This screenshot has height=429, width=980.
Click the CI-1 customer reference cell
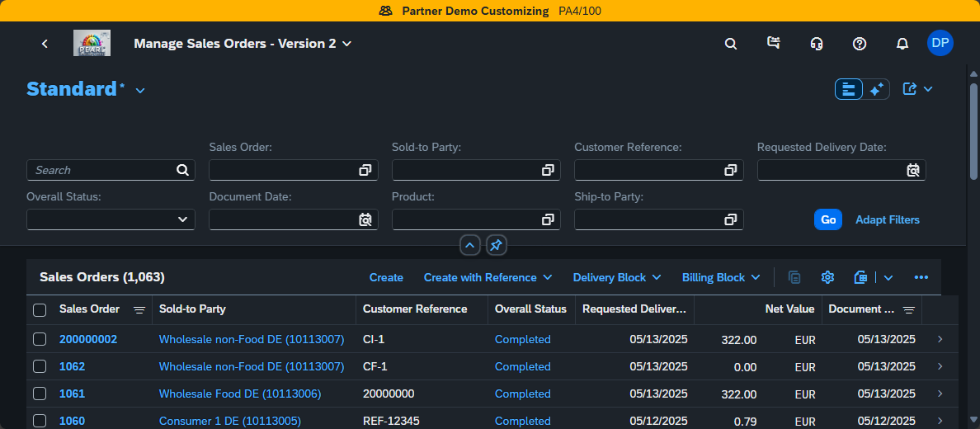(x=375, y=340)
